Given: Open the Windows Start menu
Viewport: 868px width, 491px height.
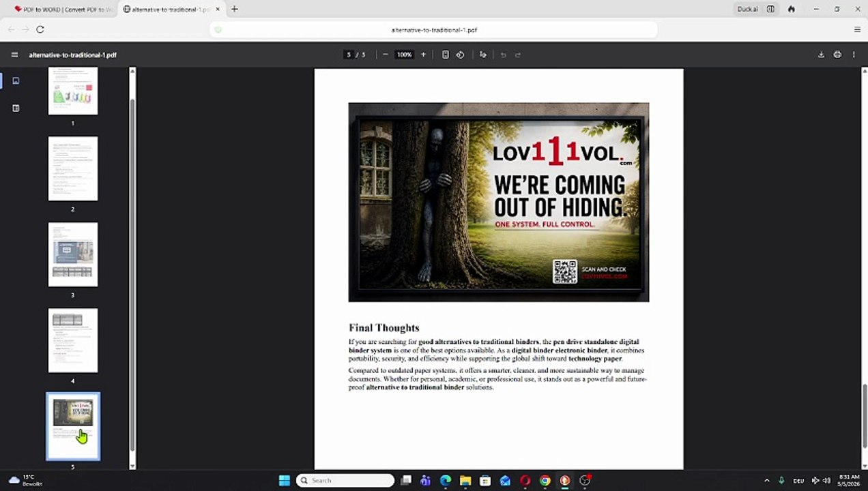Looking at the screenshot, I should (x=285, y=480).
